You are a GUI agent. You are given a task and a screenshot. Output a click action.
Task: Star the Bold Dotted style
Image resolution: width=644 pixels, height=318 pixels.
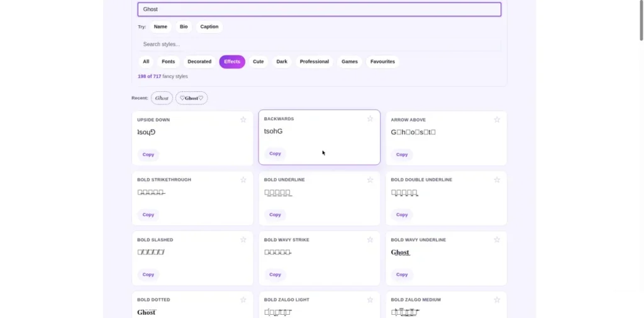point(243,300)
